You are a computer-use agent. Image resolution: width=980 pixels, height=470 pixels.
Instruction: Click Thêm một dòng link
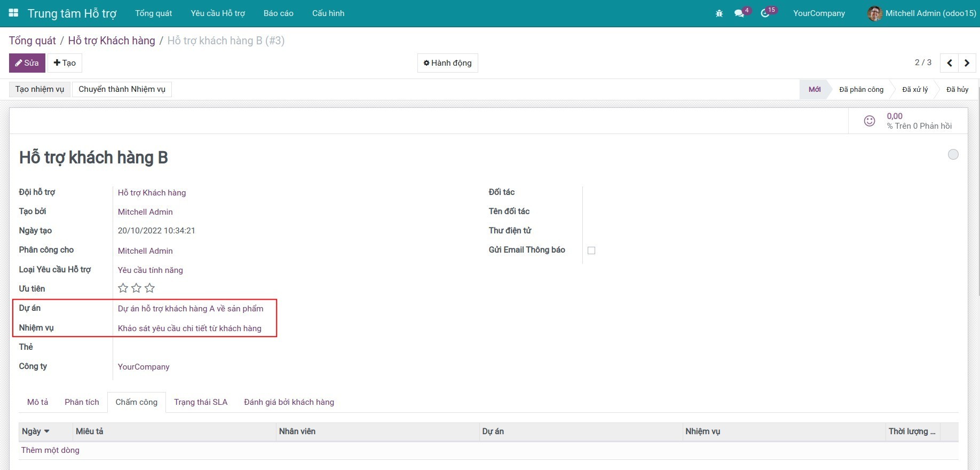pyautogui.click(x=50, y=450)
